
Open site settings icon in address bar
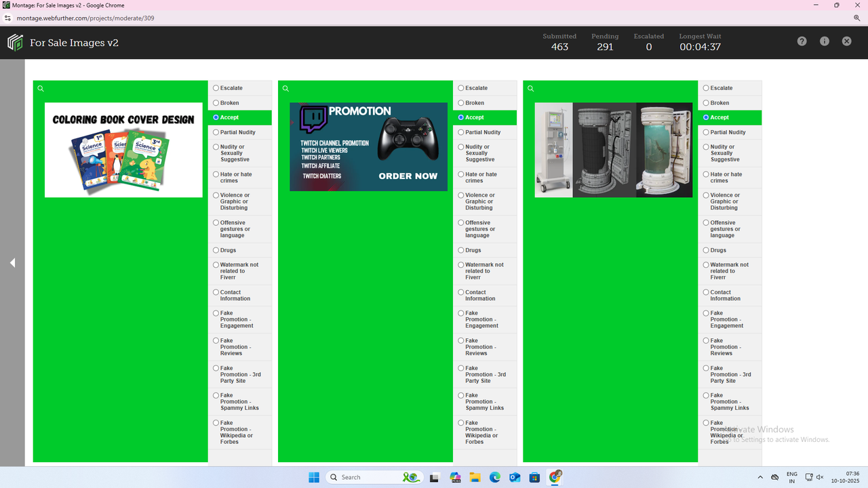tap(8, 18)
